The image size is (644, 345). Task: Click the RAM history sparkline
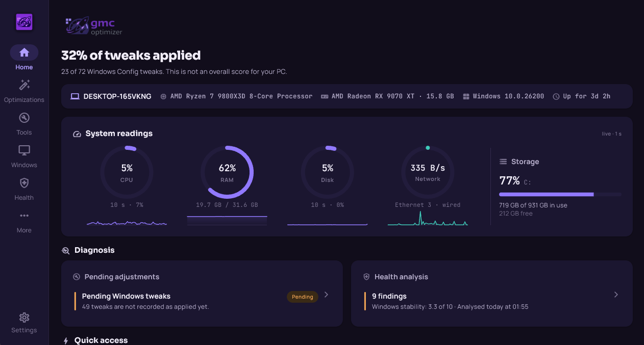pyautogui.click(x=227, y=221)
